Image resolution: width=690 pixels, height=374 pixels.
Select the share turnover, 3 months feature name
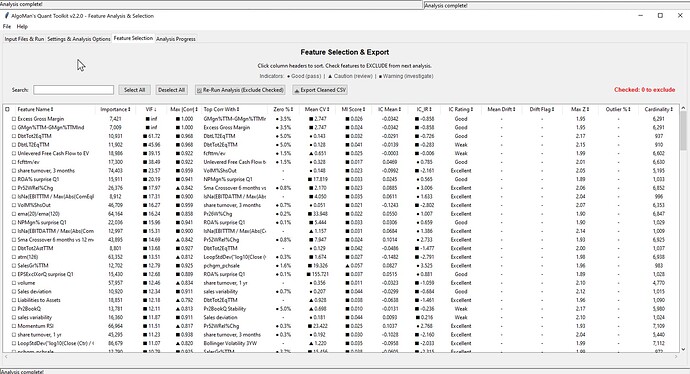(46, 171)
